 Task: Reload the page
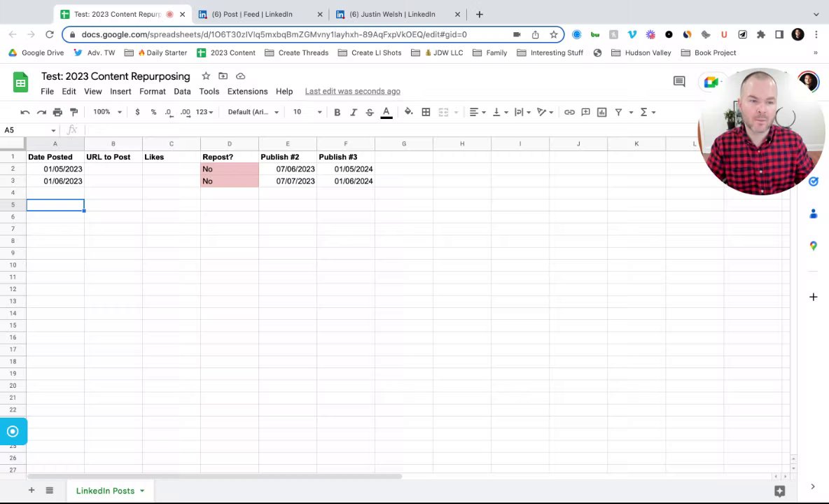click(x=49, y=34)
